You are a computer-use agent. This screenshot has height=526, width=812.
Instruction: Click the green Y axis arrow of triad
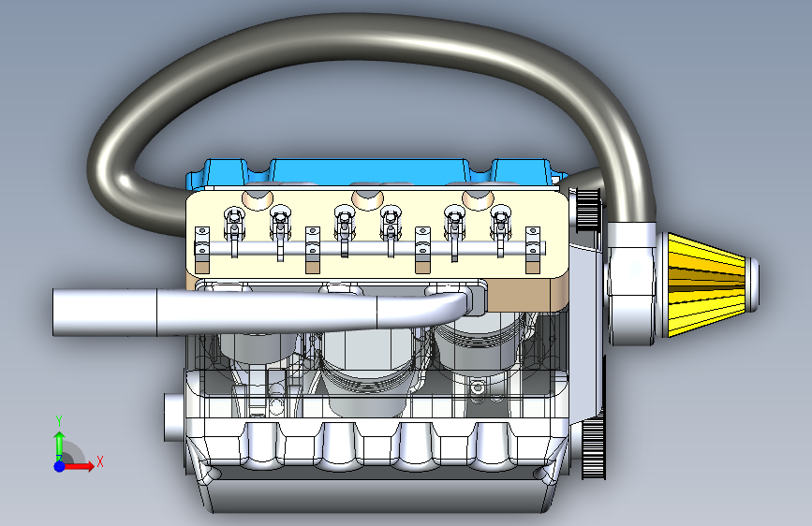[x=59, y=445]
